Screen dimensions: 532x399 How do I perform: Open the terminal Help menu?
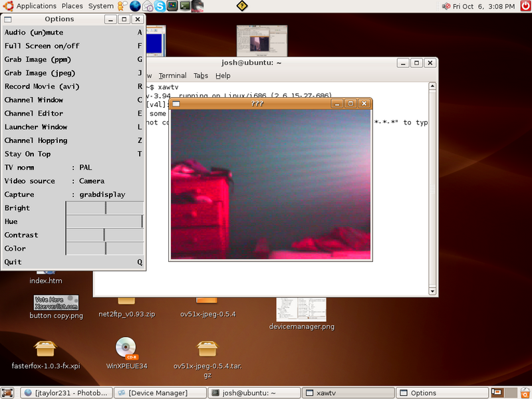[223, 76]
